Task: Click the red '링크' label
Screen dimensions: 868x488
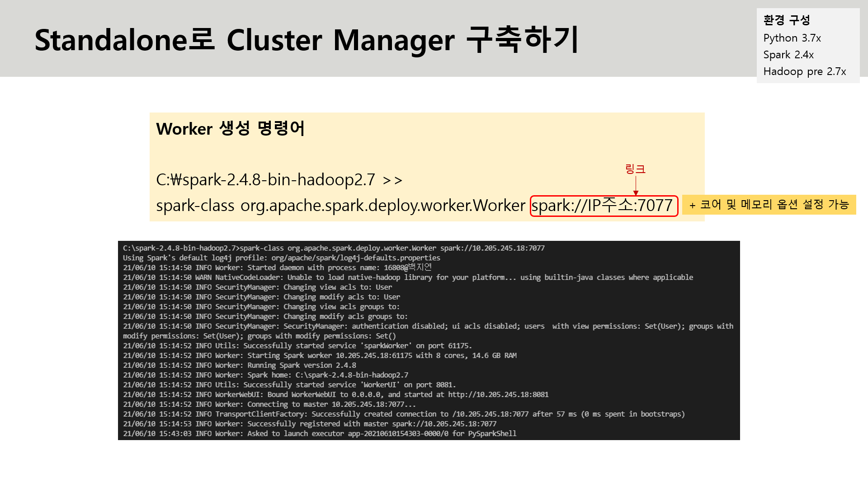Action: pyautogui.click(x=635, y=169)
